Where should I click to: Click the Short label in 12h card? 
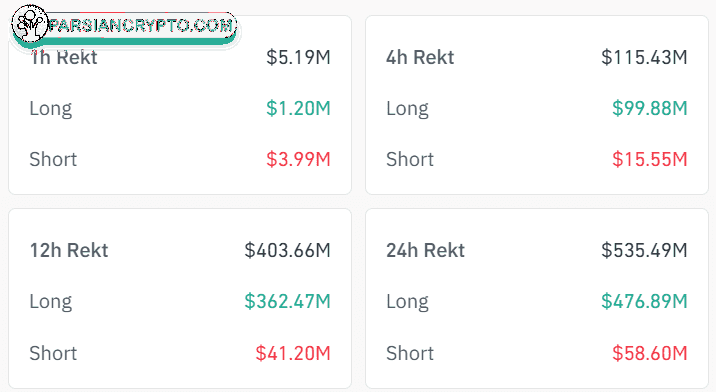53,353
